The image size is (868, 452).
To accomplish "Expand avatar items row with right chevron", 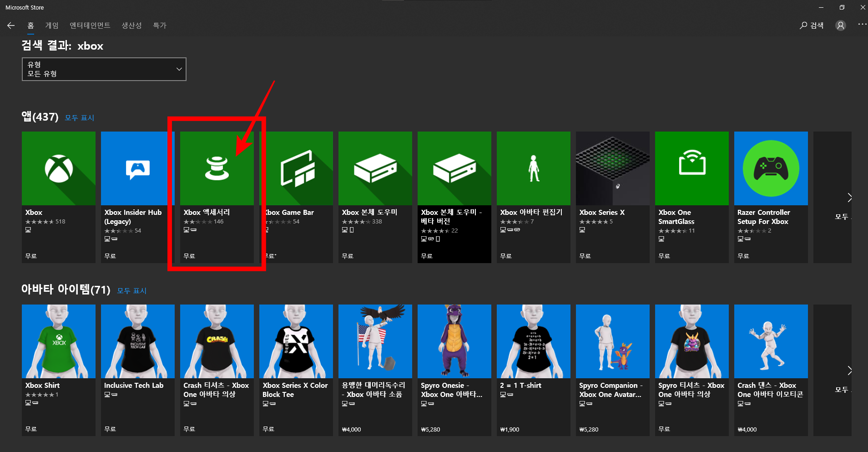I will coord(849,370).
